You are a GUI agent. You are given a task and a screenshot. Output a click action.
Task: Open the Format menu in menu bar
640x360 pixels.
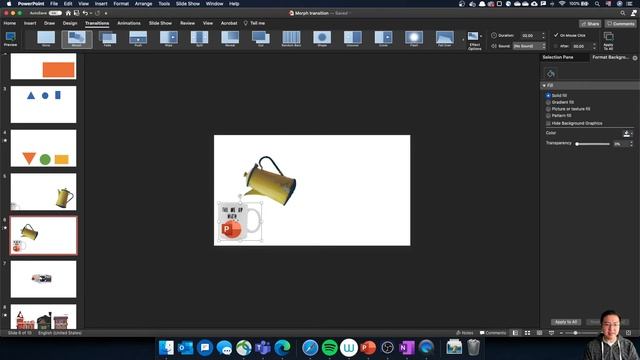pyautogui.click(x=121, y=4)
